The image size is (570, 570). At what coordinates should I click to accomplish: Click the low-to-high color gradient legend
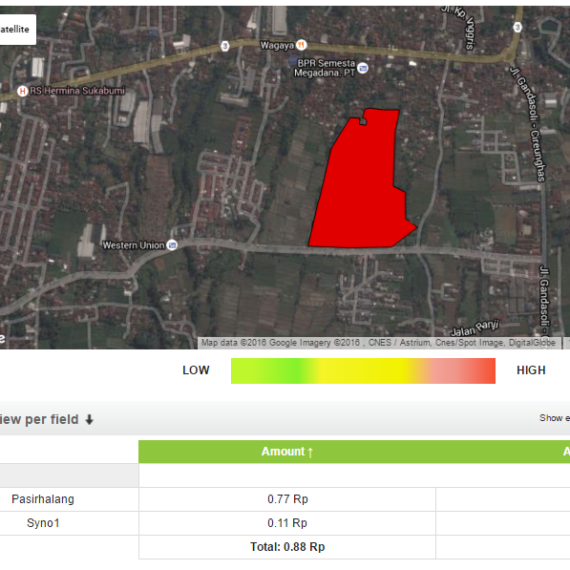pos(363,371)
